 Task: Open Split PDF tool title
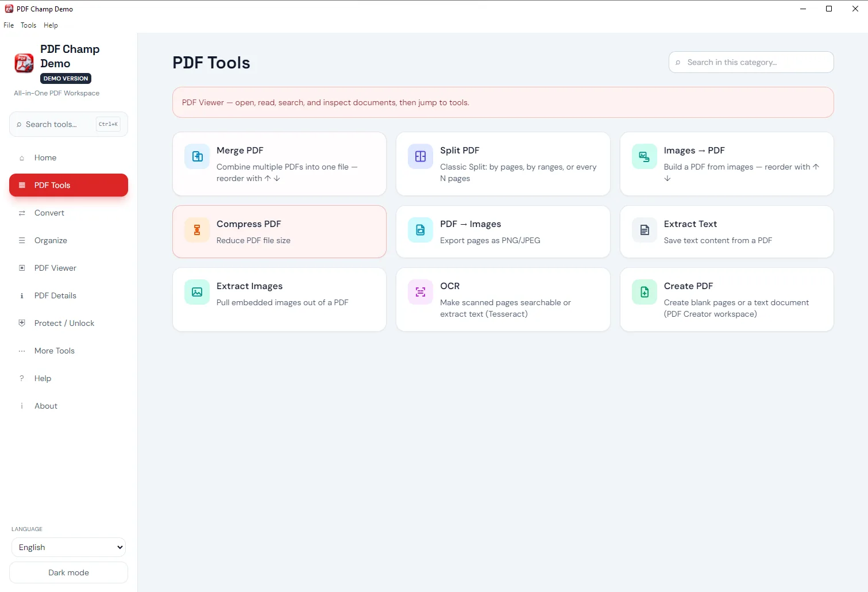[460, 151]
